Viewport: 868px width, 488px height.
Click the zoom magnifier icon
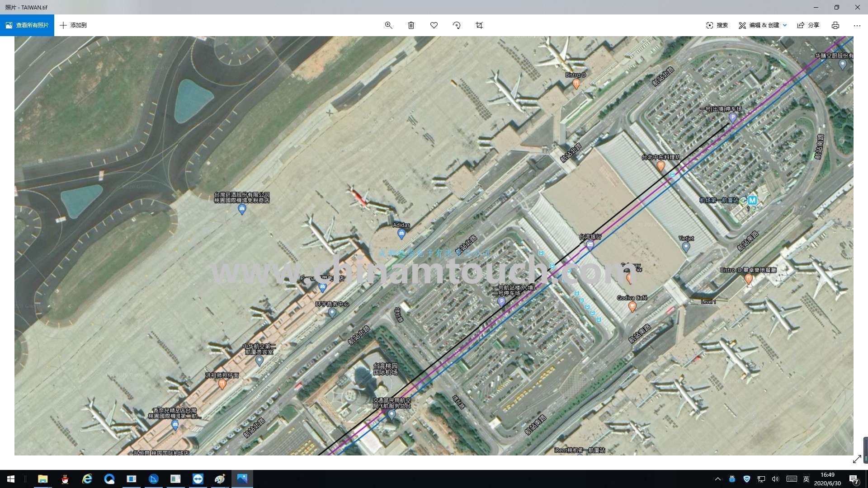tap(388, 25)
